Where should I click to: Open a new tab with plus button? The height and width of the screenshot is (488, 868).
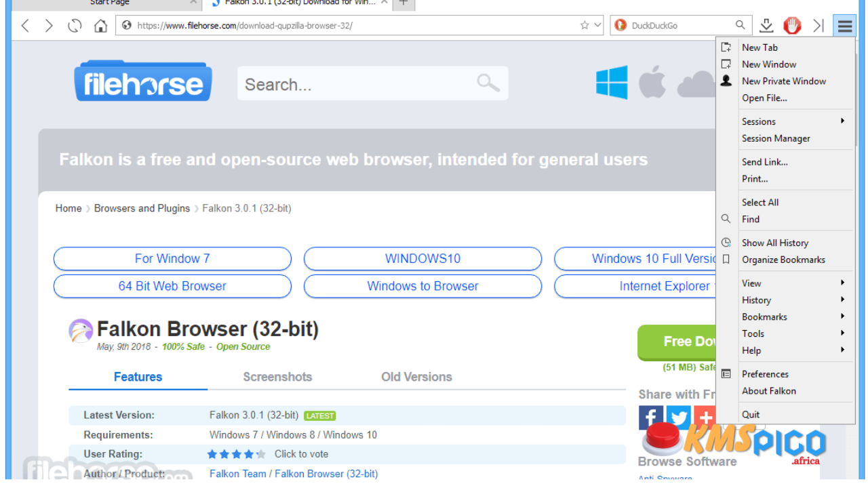[x=403, y=3]
